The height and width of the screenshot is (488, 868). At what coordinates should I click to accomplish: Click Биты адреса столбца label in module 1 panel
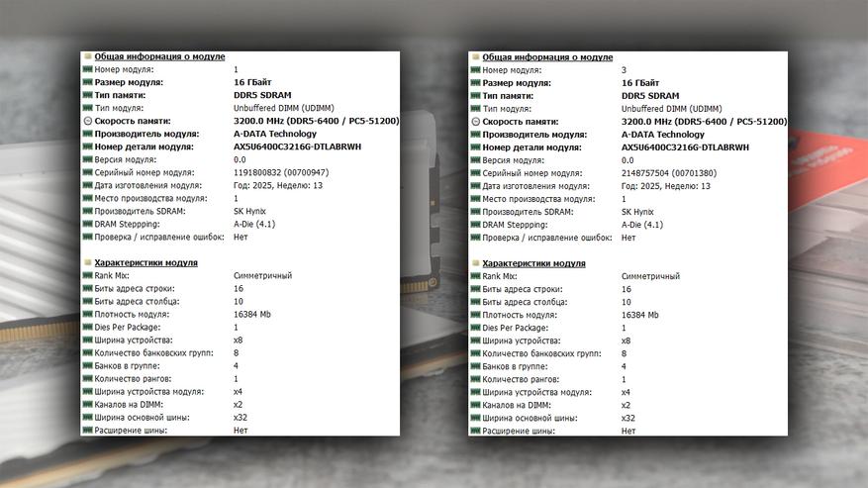coord(137,301)
